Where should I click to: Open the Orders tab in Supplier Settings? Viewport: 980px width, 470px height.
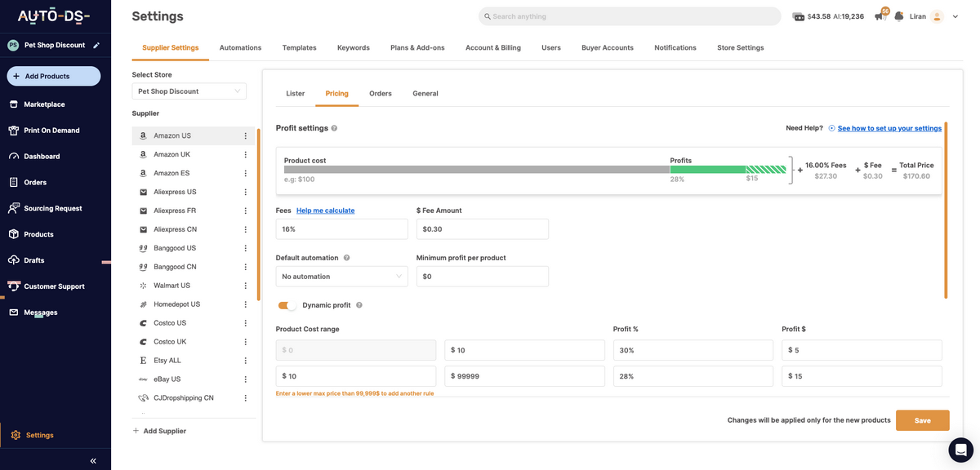[x=380, y=93]
